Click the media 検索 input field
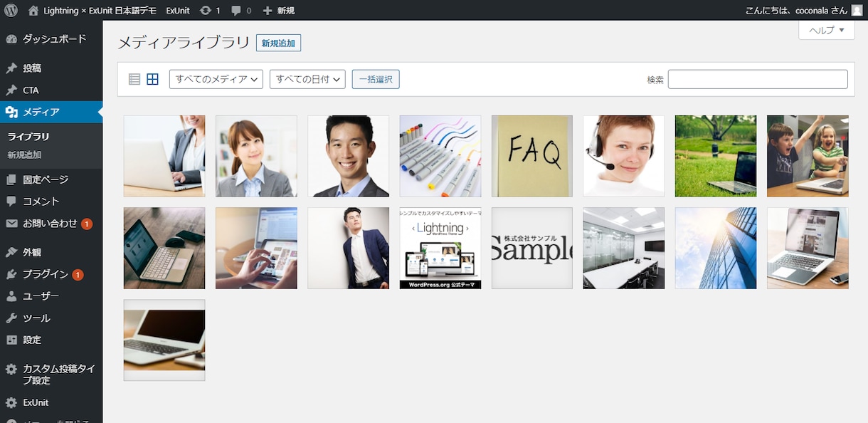Viewport: 868px width, 423px height. point(758,79)
